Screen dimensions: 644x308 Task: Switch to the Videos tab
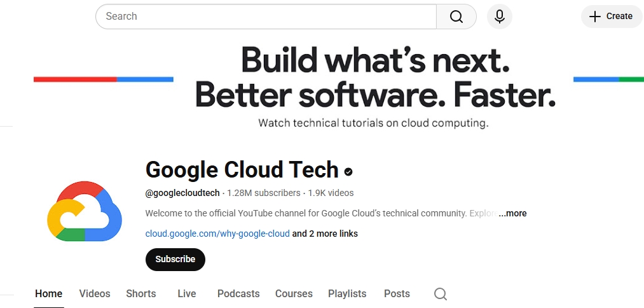tap(95, 293)
